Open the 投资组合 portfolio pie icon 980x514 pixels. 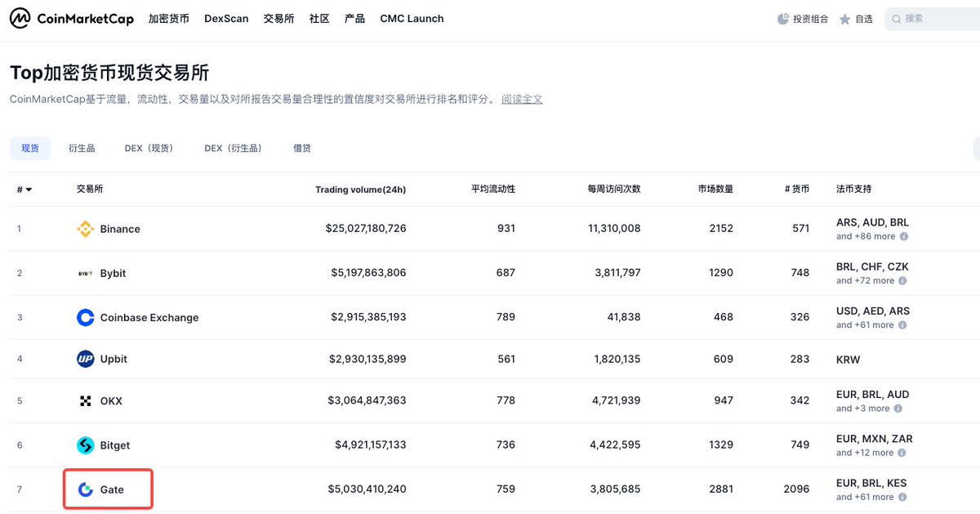pyautogui.click(x=783, y=19)
